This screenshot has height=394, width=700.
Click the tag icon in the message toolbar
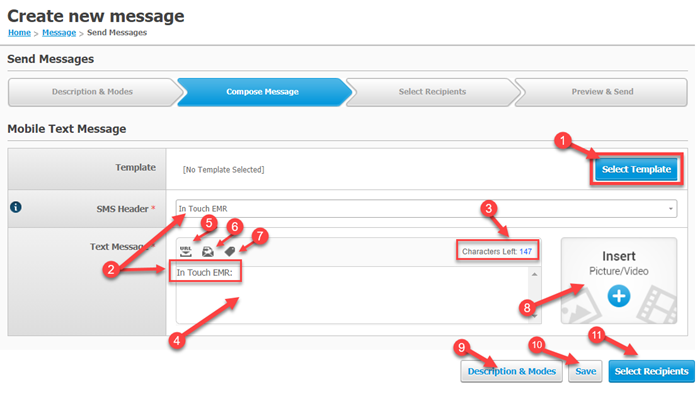230,252
